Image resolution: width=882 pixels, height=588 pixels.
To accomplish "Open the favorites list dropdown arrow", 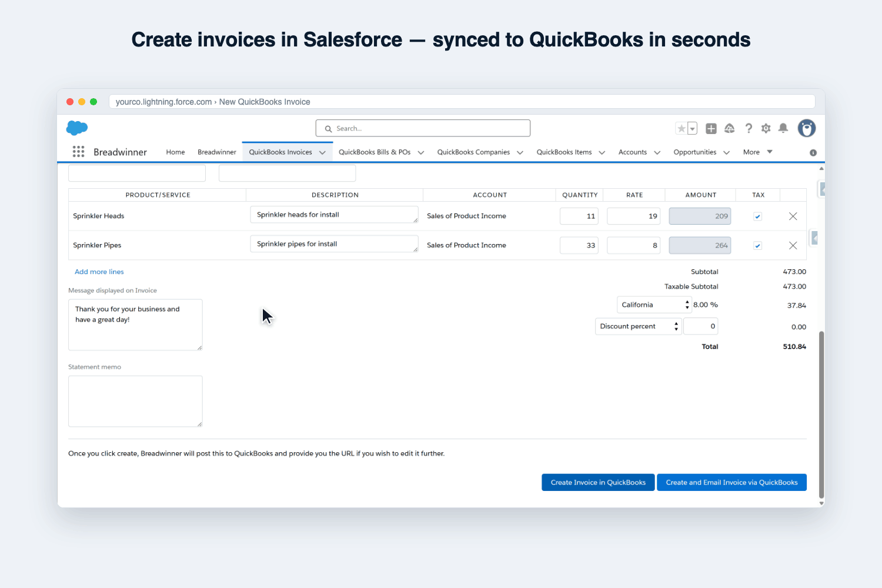I will pyautogui.click(x=693, y=128).
